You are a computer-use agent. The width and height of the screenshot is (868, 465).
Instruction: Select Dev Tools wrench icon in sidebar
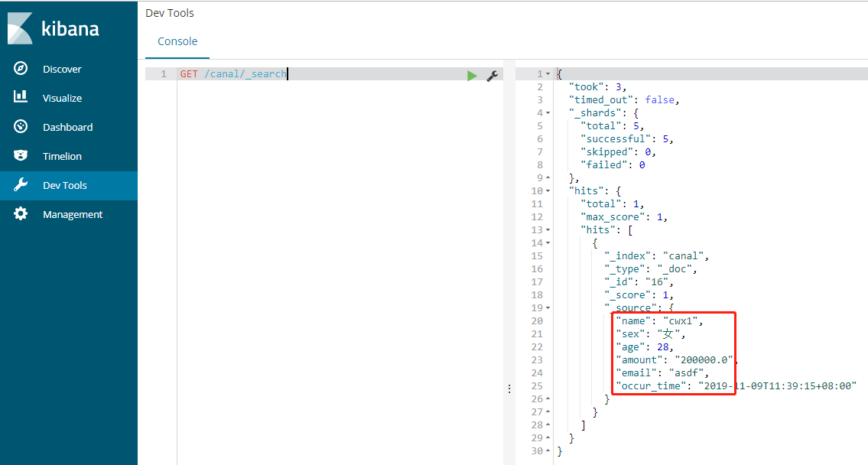point(21,185)
